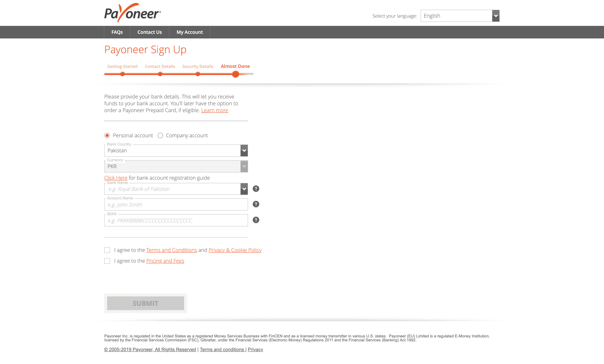Open the FAQs menu item
This screenshot has height=364, width=604.
(117, 32)
